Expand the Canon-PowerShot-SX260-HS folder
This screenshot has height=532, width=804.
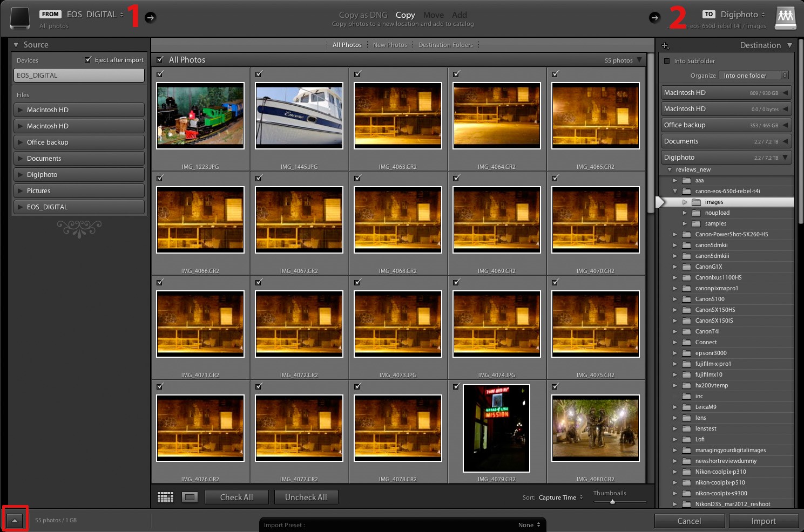674,234
